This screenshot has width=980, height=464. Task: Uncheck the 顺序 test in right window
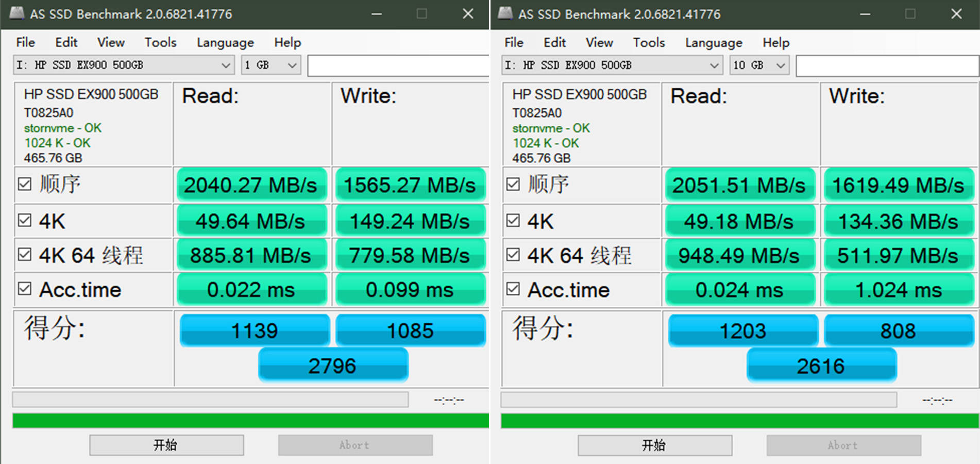[x=513, y=184]
